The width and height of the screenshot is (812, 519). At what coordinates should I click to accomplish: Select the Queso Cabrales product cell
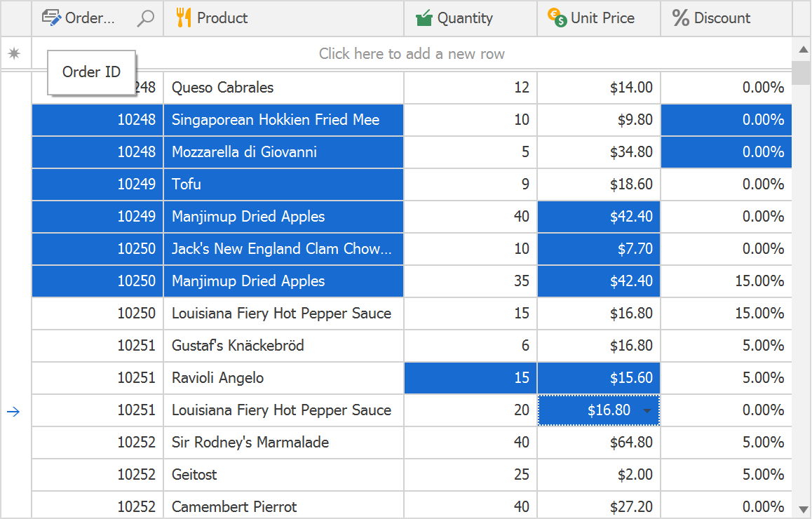coord(223,88)
